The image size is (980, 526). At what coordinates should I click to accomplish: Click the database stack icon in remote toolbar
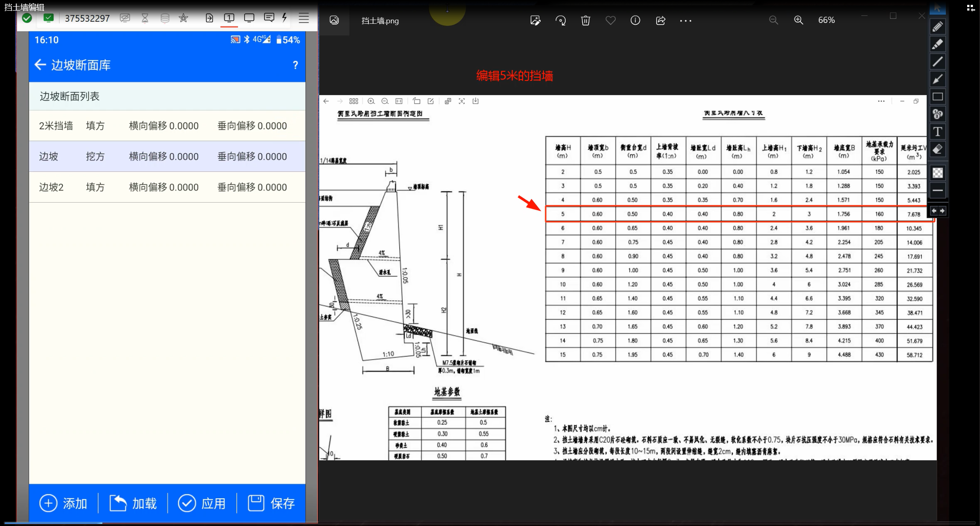pyautogui.click(x=165, y=18)
